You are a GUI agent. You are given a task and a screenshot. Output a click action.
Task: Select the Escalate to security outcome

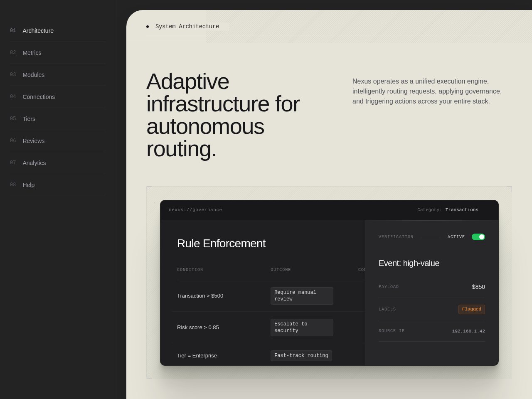(302, 328)
